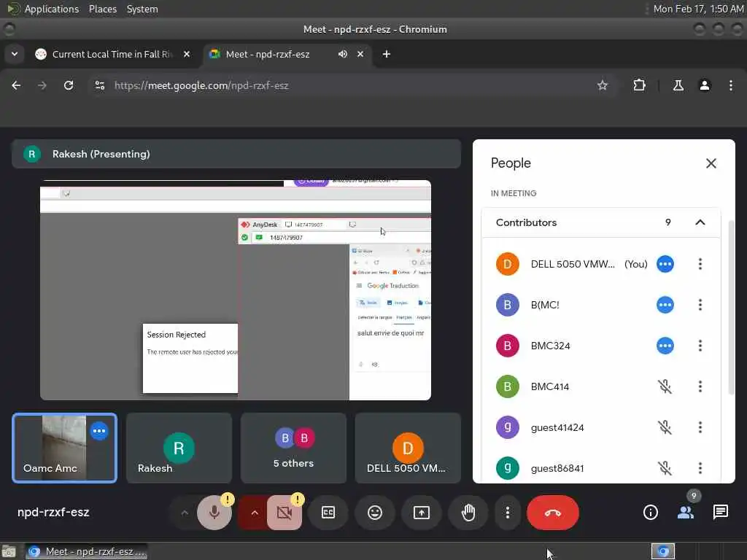Select the Rakesh participant tile
Image resolution: width=747 pixels, height=560 pixels.
[179, 448]
